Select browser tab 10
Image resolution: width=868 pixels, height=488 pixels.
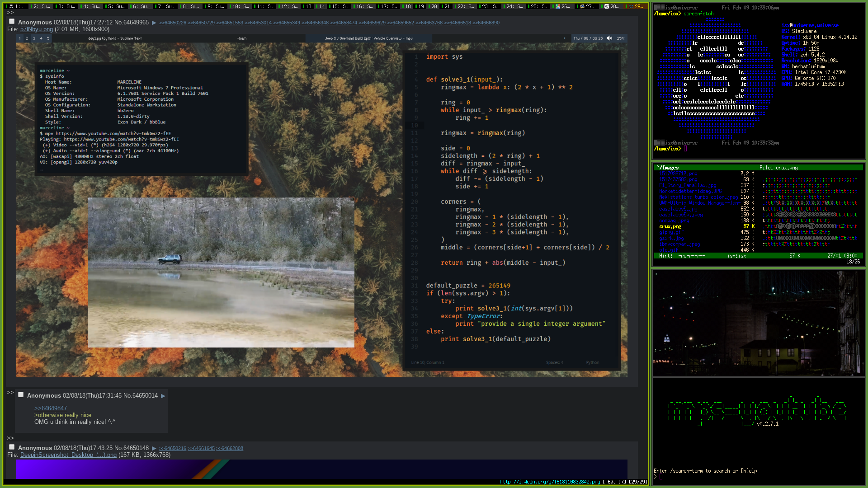pyautogui.click(x=240, y=6)
